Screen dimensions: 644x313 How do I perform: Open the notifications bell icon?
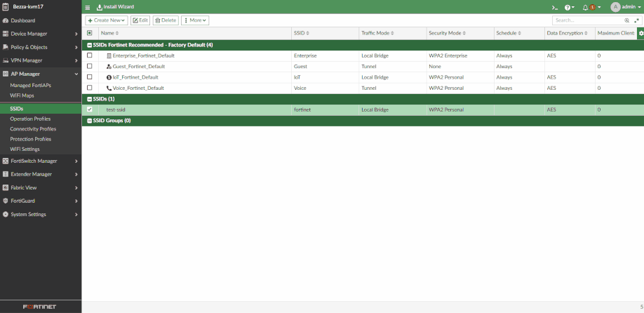[585, 8]
